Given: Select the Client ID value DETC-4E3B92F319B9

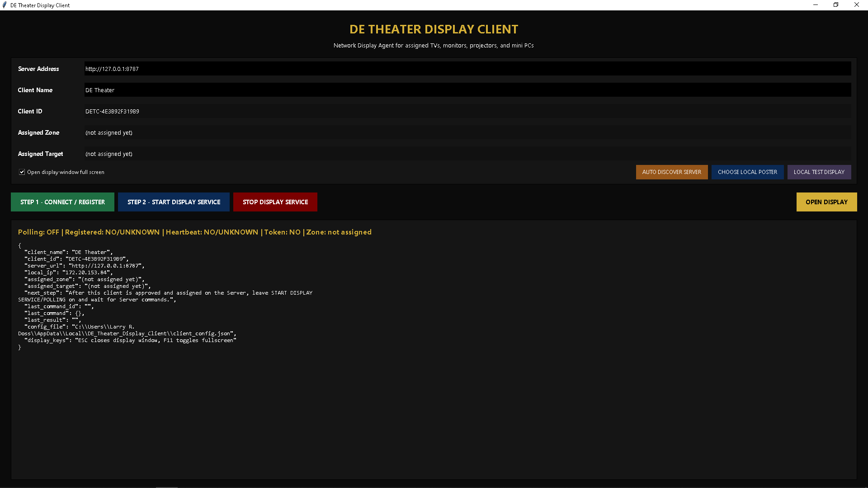Looking at the screenshot, I should click(112, 111).
